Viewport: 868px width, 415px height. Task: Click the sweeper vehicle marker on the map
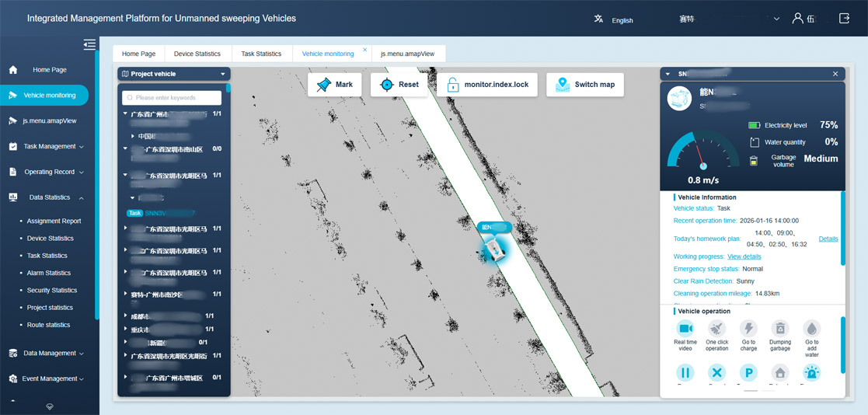pyautogui.click(x=495, y=249)
